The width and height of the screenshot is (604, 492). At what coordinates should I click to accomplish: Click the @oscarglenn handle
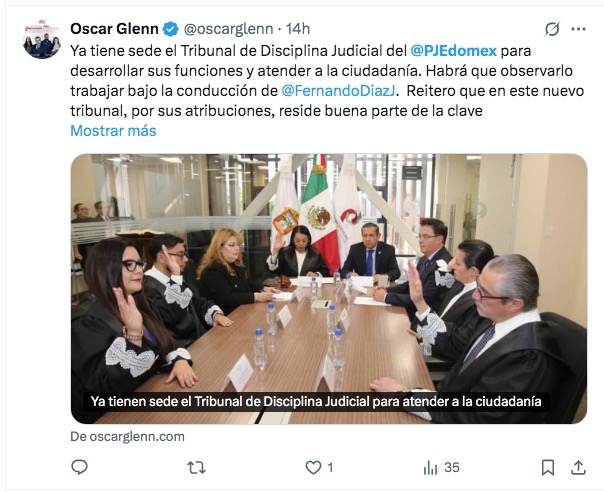(x=228, y=29)
